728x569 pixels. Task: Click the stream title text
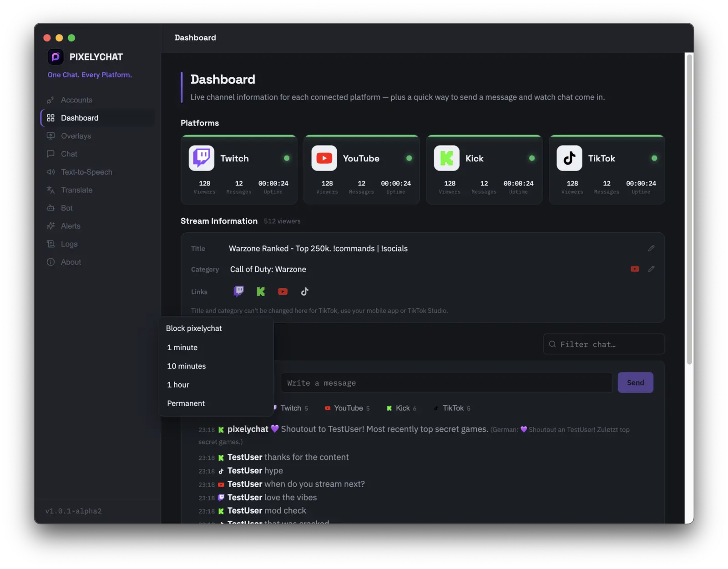[318, 248]
